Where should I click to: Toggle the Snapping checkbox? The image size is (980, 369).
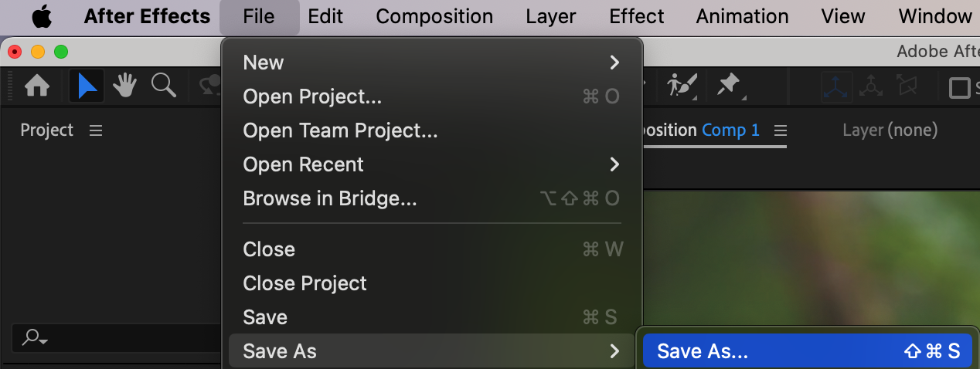pos(959,87)
